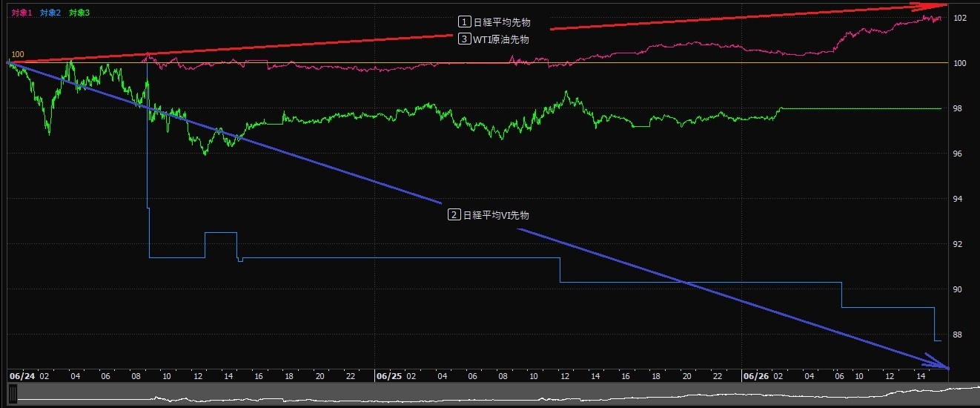
Task: Click the orange 100 baseline label
Action: click(x=18, y=55)
